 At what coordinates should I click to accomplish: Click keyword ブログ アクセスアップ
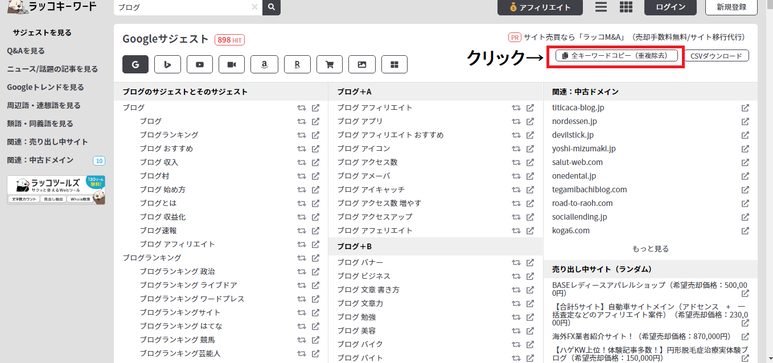375,217
